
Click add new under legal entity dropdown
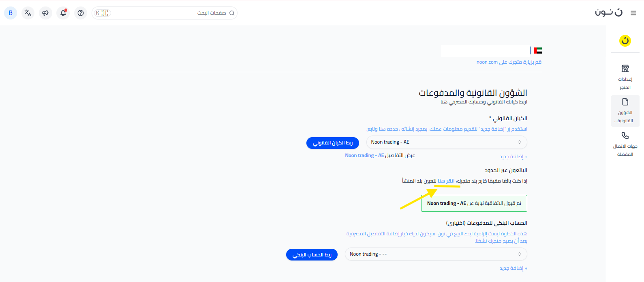[x=513, y=157]
